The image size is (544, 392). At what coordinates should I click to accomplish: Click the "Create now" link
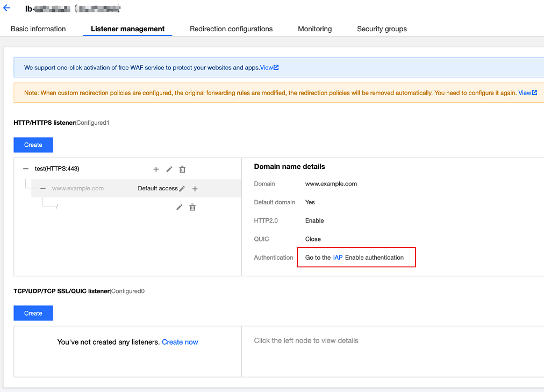(180, 342)
